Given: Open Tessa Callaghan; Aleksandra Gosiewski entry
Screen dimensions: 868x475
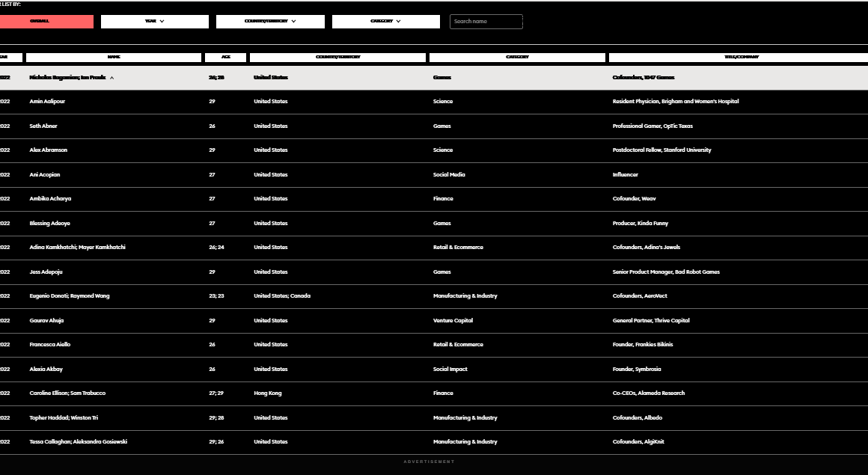Looking at the screenshot, I should click(78, 442).
